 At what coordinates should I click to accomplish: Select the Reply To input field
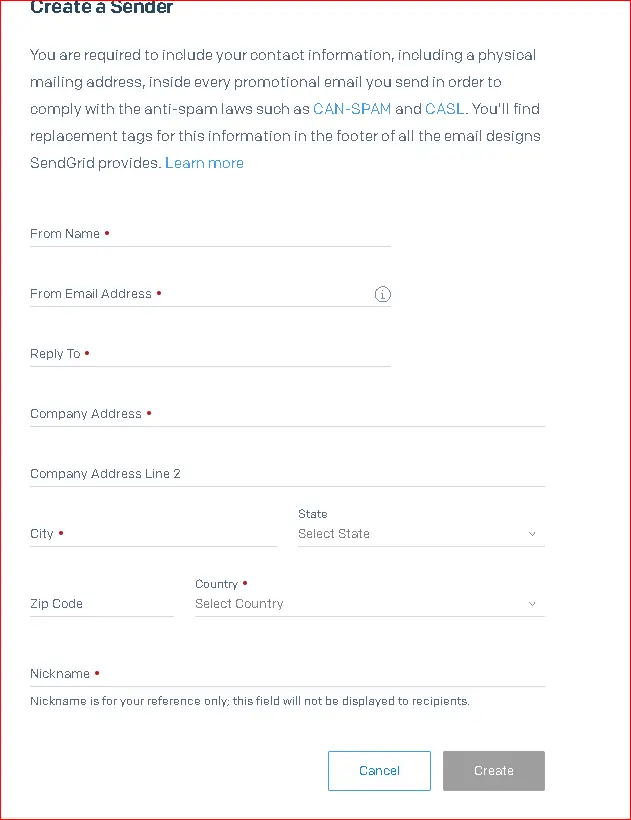(x=210, y=354)
